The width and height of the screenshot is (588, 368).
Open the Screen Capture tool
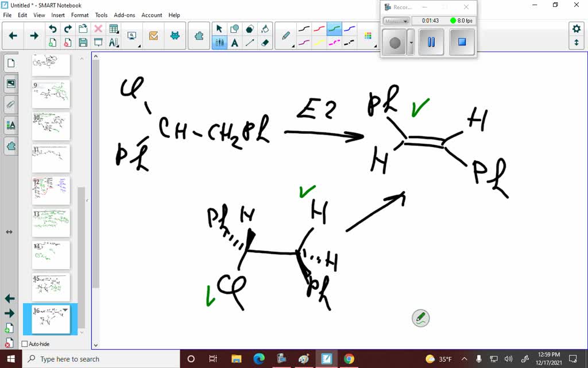[131, 36]
